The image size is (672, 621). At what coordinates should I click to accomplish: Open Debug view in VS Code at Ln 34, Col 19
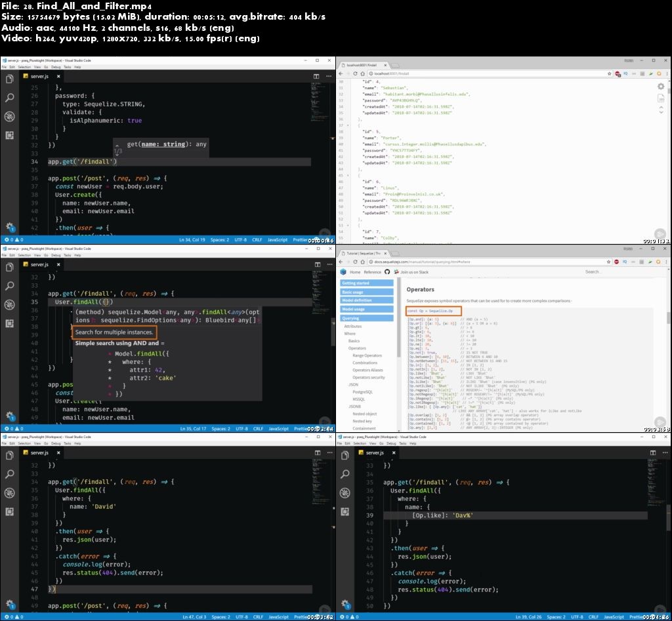click(x=9, y=117)
